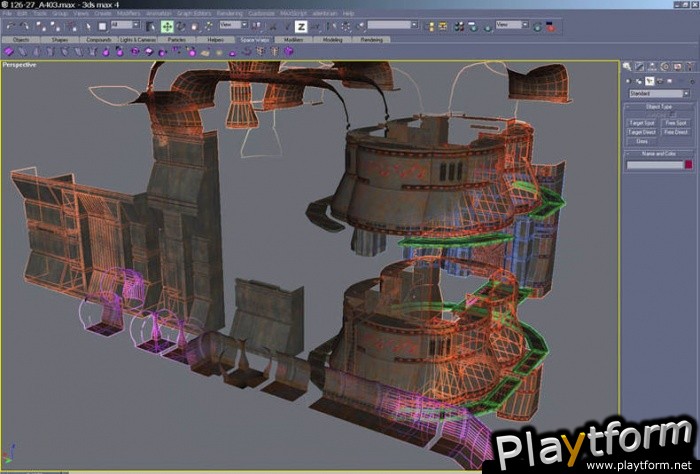This screenshot has width=700, height=474.
Task: Click the Undo arrow in main toolbar
Action: pyautogui.click(x=8, y=25)
